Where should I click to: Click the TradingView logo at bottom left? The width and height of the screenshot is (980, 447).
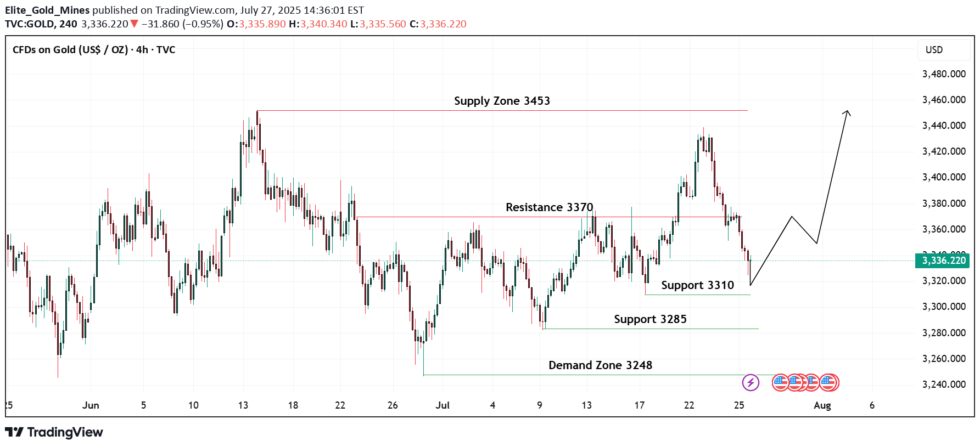pyautogui.click(x=54, y=432)
